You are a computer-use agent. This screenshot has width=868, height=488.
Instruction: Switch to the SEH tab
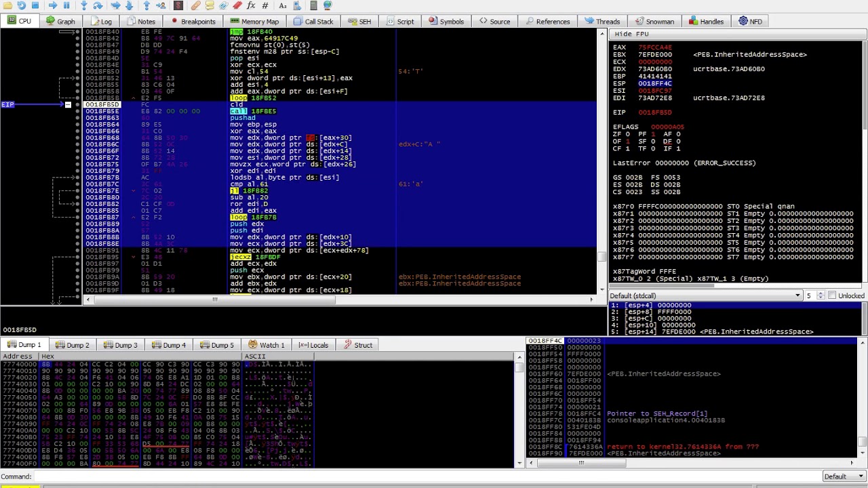359,21
